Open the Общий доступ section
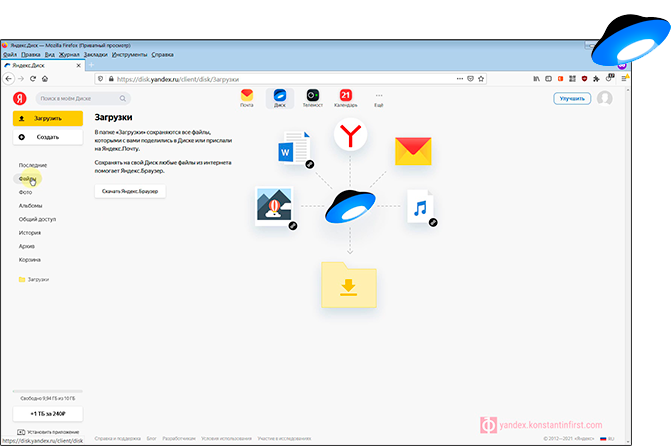This screenshot has height=446, width=672. tap(37, 219)
